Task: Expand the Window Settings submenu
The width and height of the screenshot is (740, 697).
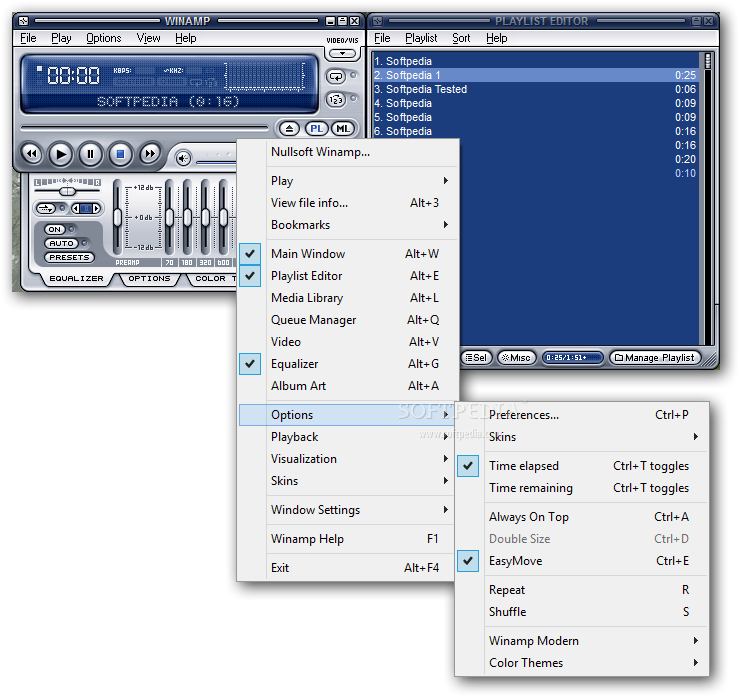Action: click(x=347, y=510)
